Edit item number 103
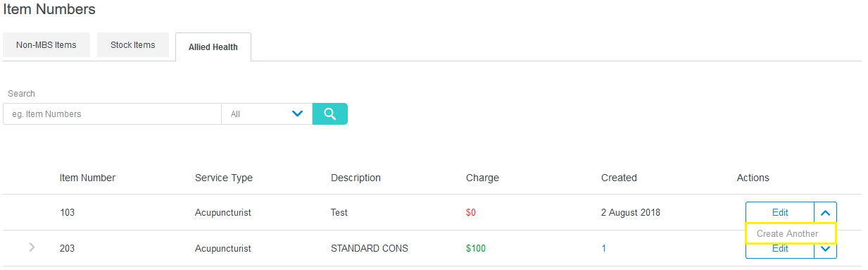The image size is (868, 270). pos(780,212)
